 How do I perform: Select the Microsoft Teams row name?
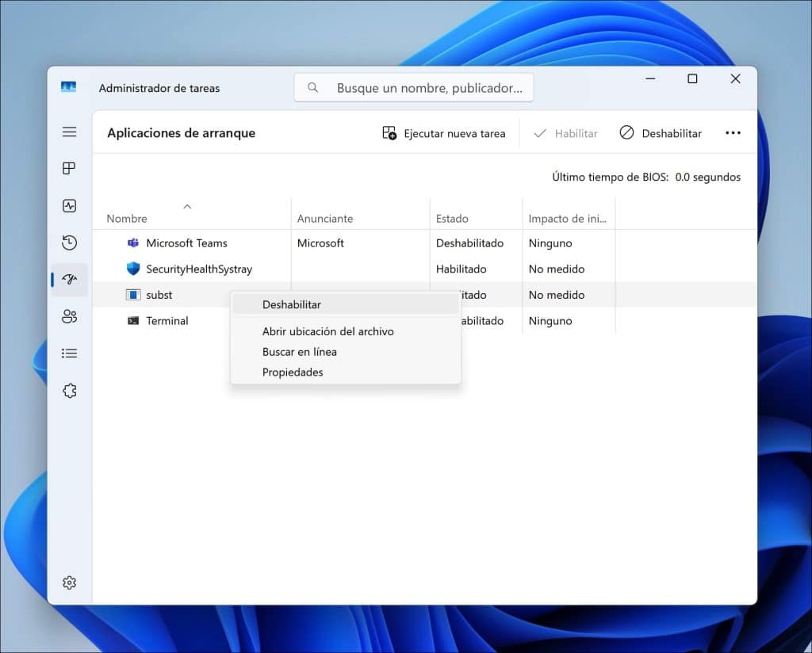pyautogui.click(x=186, y=243)
